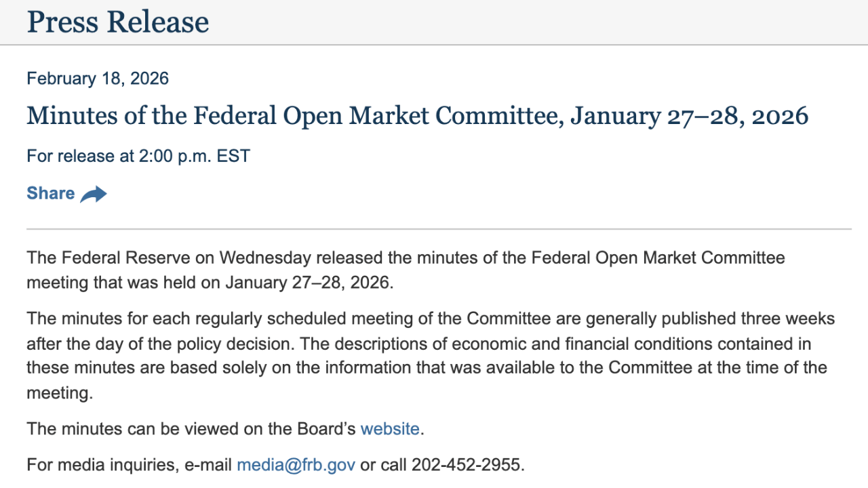Click 'January 27–28, 2026' in first paragraph
Viewport: 868px width, 488px height.
[309, 283]
